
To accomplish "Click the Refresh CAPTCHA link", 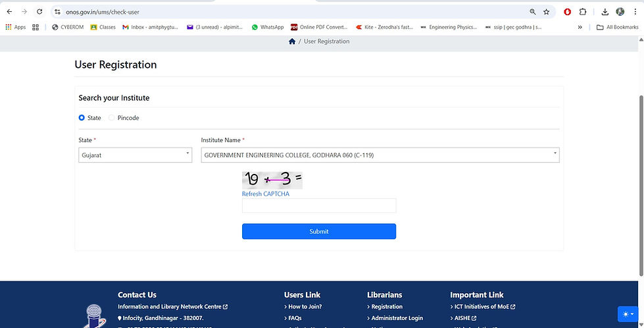I will pyautogui.click(x=265, y=194).
